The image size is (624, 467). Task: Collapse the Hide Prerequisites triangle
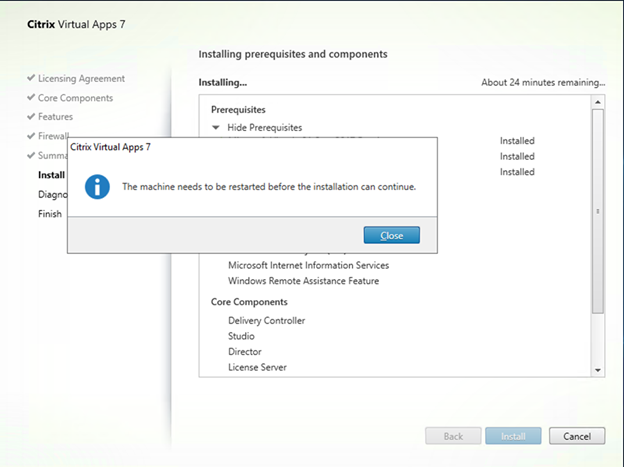pyautogui.click(x=216, y=127)
